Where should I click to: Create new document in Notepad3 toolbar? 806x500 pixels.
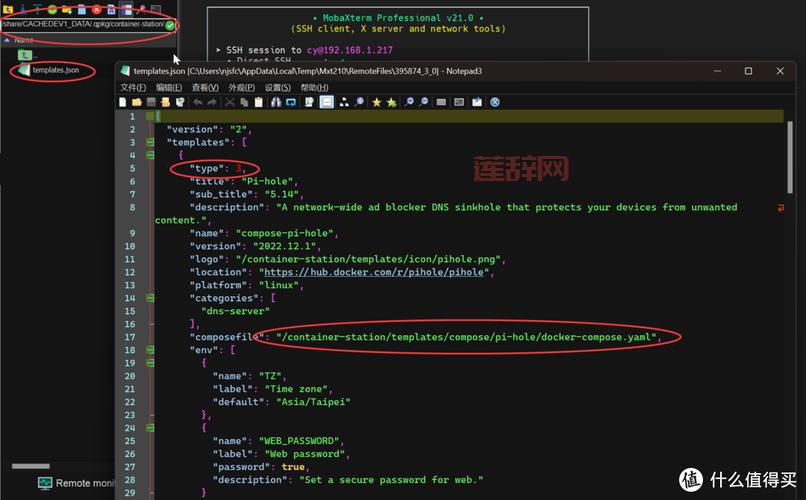122,102
